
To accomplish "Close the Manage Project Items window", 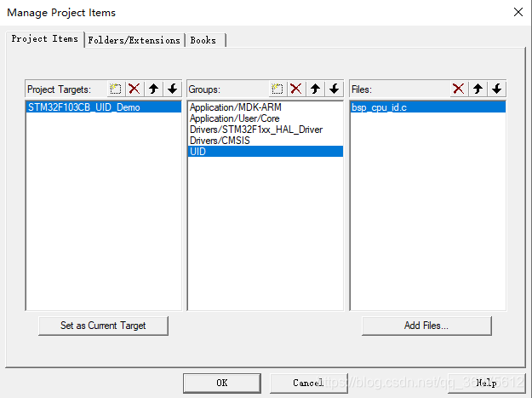I will coord(518,12).
